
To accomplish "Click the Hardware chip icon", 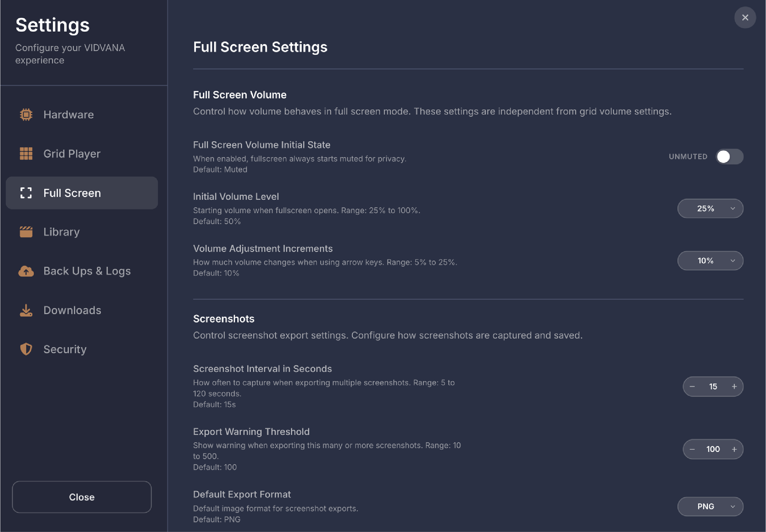I will point(26,115).
